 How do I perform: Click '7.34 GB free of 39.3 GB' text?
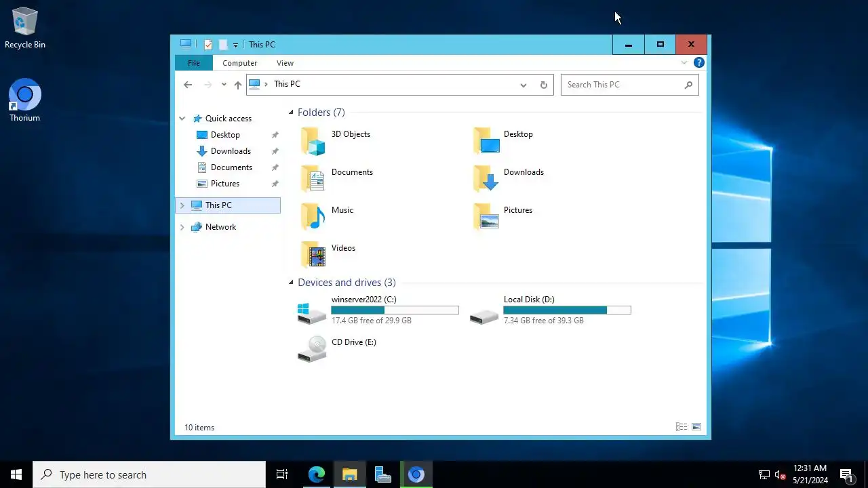point(544,321)
